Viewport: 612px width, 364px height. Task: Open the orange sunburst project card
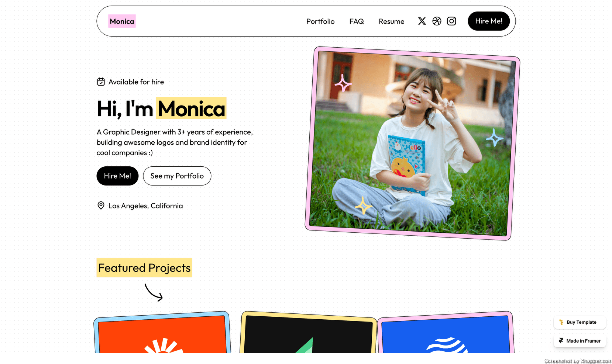(x=162, y=335)
